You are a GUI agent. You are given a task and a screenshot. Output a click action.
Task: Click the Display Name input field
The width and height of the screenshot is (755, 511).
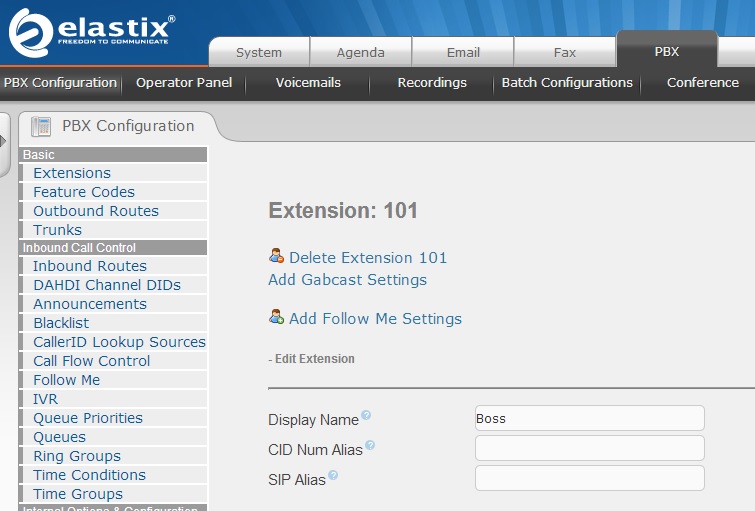tap(589, 418)
